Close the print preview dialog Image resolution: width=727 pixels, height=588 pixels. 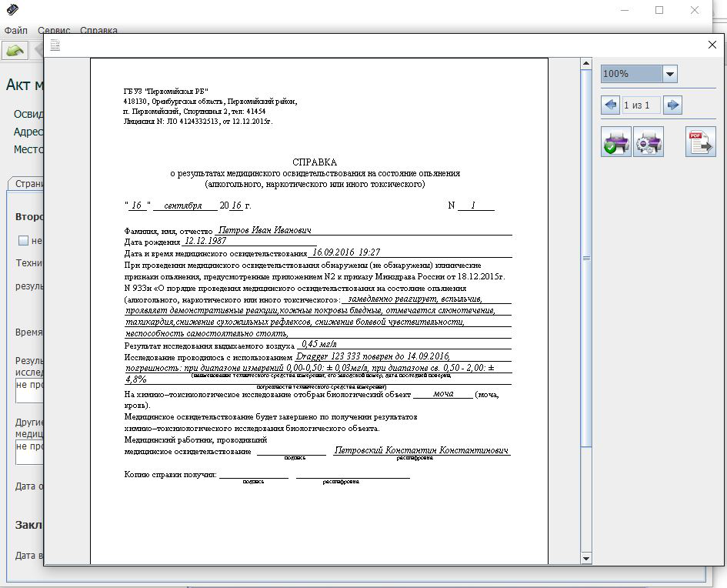[712, 45]
